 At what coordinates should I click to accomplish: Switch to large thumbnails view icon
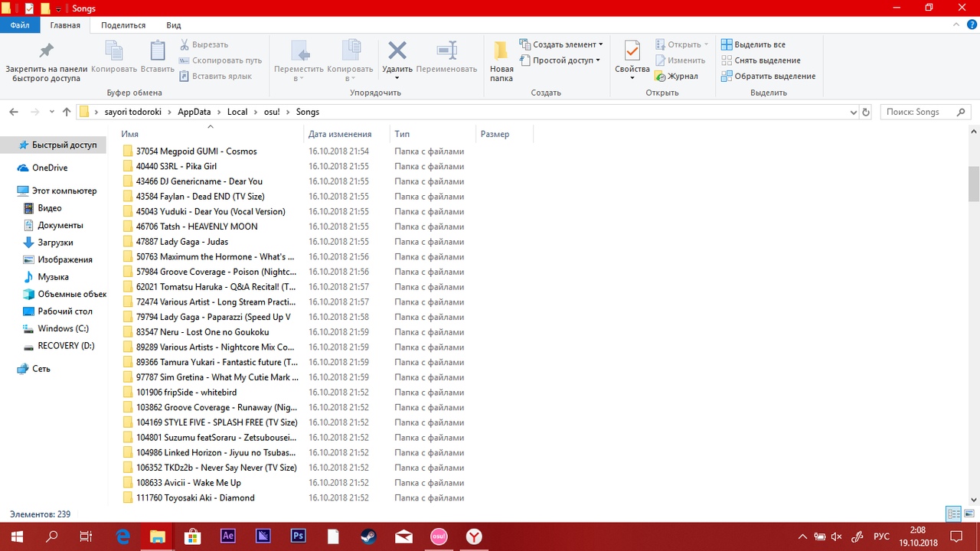[969, 514]
